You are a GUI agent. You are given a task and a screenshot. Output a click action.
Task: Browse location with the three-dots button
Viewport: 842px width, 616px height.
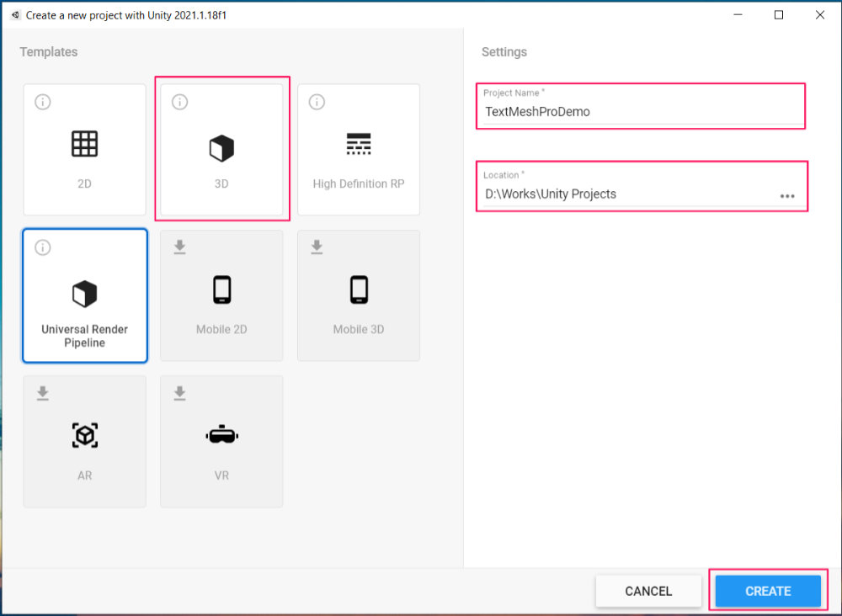coord(787,196)
